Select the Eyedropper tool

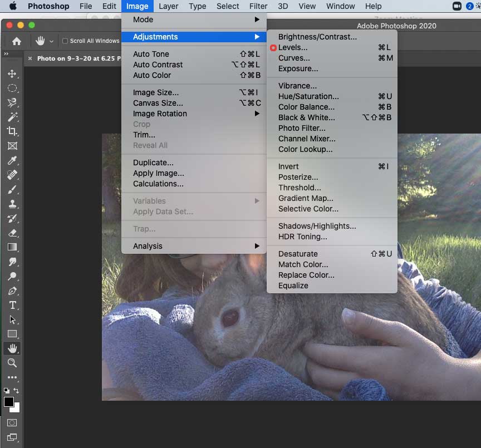[12, 160]
